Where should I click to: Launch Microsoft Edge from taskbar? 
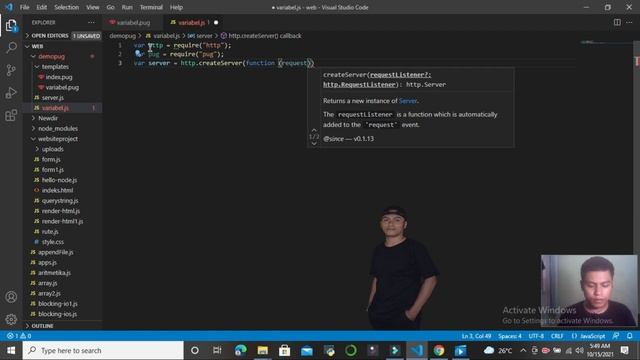[x=240, y=350]
